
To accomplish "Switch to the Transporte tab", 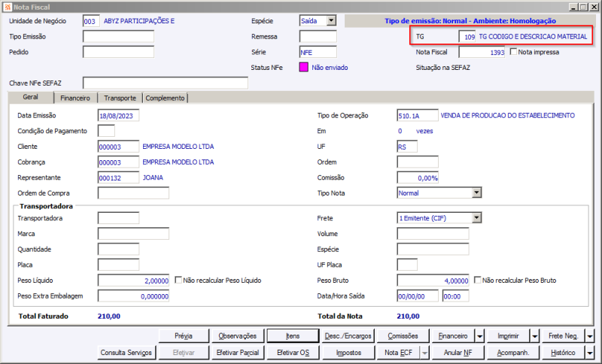I will click(120, 99).
